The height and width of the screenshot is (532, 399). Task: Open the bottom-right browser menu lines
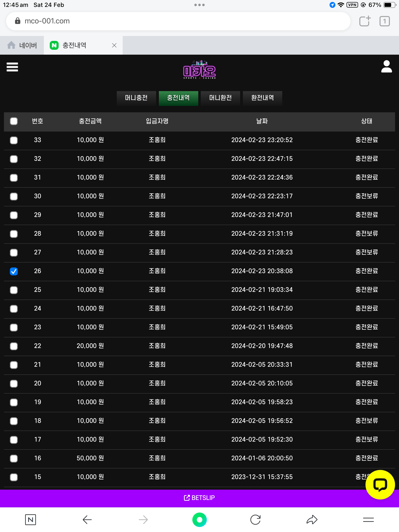[368, 520]
